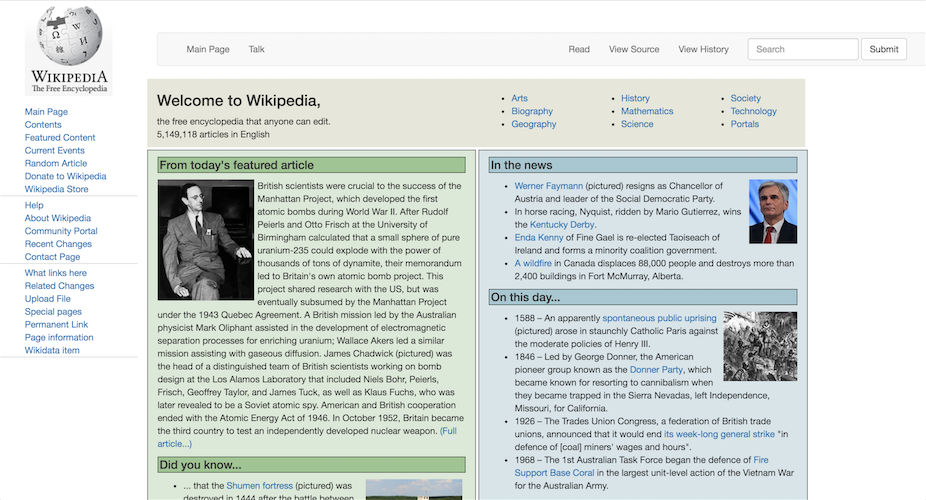Click '5,149,118 articles in English' text

coord(213,135)
